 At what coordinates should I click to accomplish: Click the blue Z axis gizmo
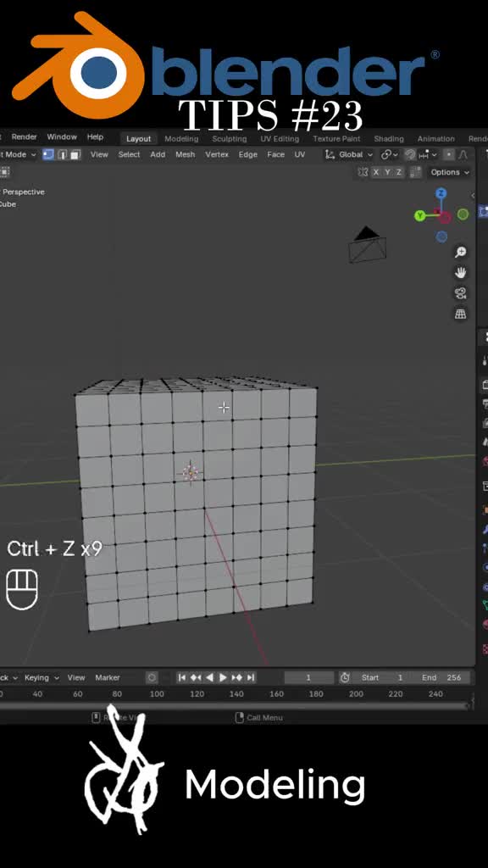point(441,193)
